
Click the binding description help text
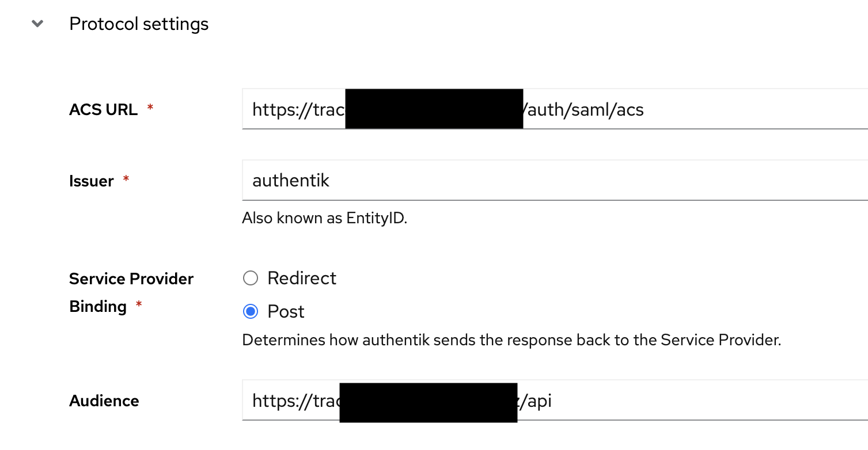(511, 340)
